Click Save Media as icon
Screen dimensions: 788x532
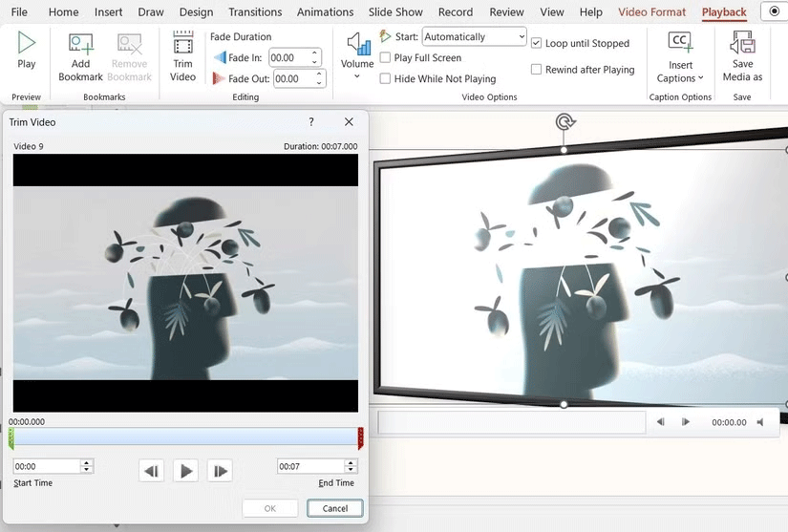click(x=742, y=44)
